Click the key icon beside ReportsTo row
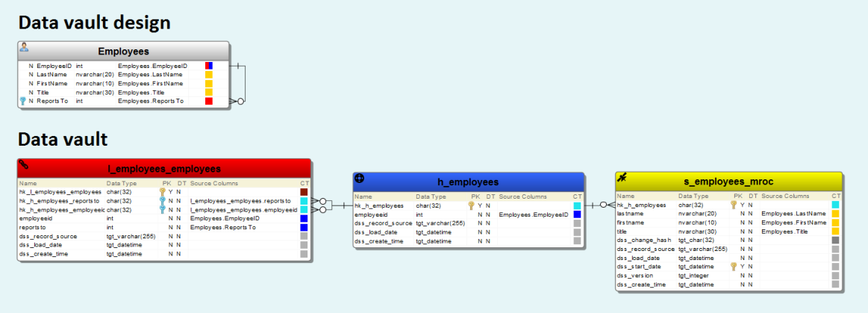 pyautogui.click(x=22, y=102)
